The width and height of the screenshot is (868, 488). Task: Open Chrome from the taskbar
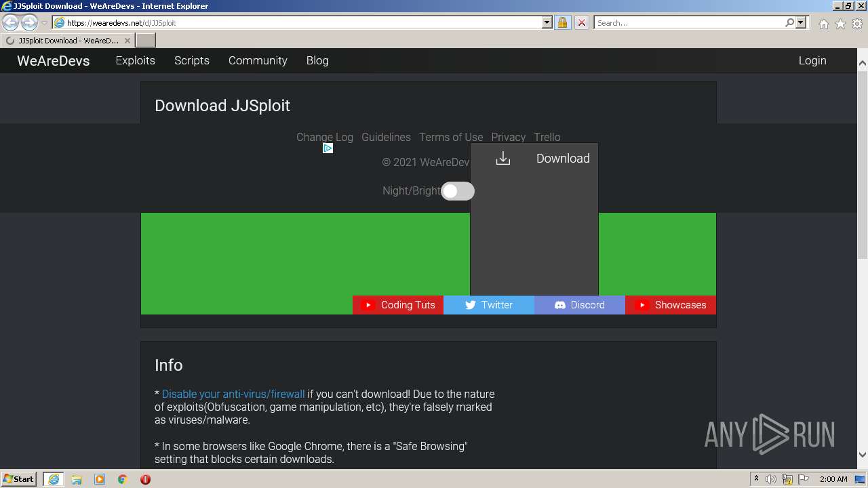point(123,479)
